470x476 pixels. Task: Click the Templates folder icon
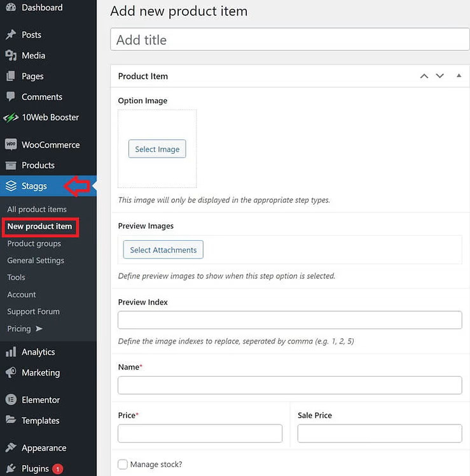point(11,420)
